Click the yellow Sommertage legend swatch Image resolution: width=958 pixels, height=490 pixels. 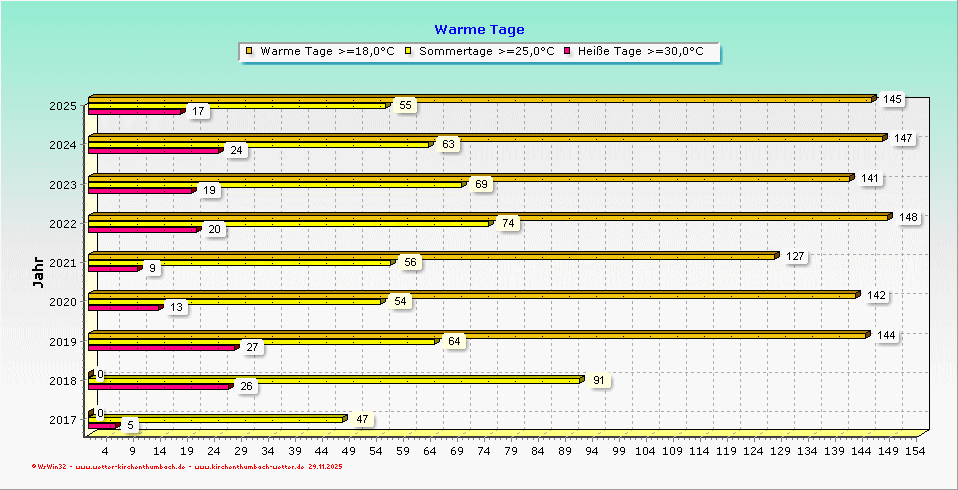pyautogui.click(x=409, y=51)
